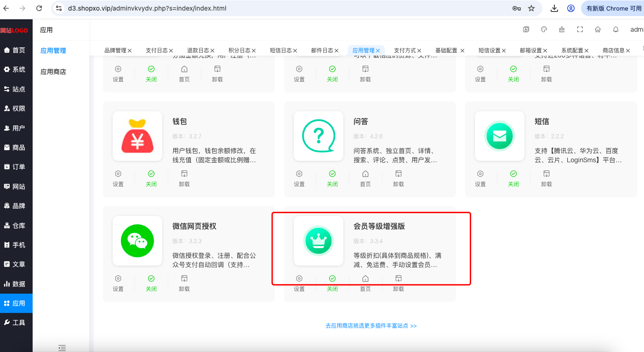Focus the browser address bar
Image resolution: width=644 pixels, height=352 pixels.
(285, 8)
